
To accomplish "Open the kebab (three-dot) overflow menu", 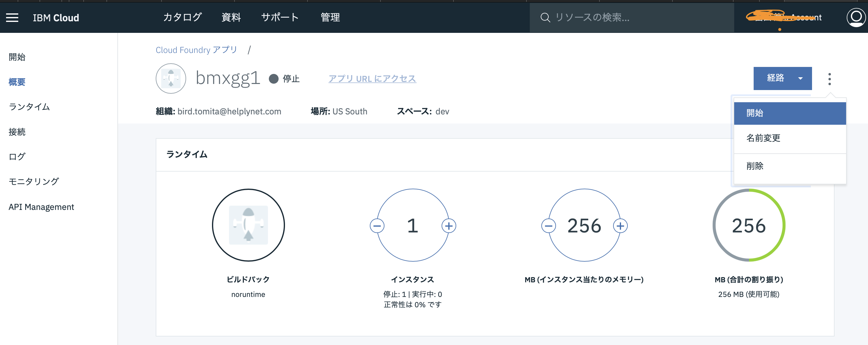I will point(830,78).
